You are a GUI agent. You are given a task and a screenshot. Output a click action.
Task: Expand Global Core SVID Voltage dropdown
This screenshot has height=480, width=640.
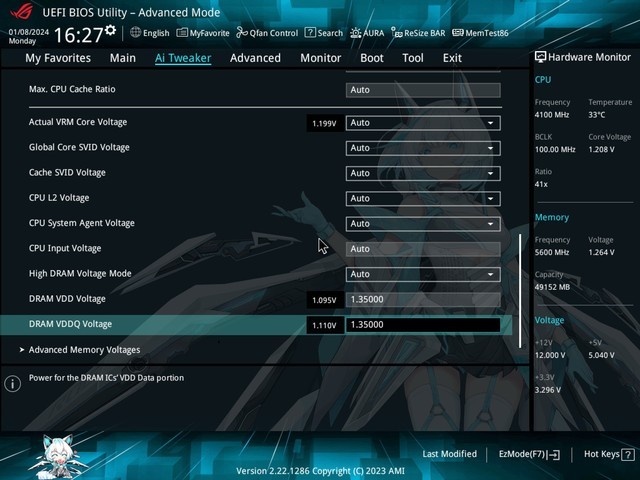[423, 148]
